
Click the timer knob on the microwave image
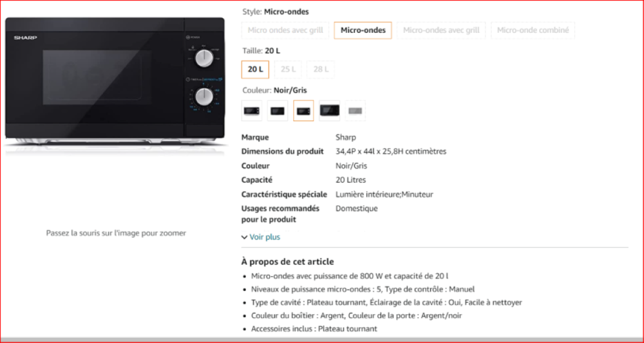204,97
